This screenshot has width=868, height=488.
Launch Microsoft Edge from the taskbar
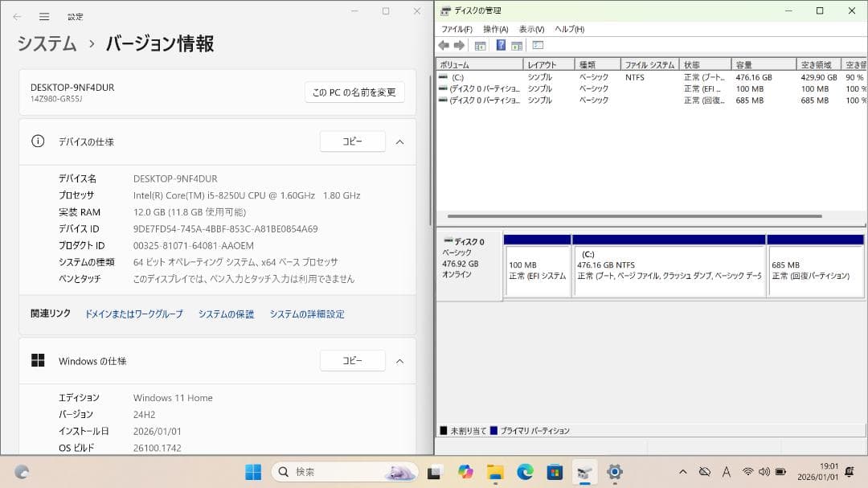coord(524,472)
